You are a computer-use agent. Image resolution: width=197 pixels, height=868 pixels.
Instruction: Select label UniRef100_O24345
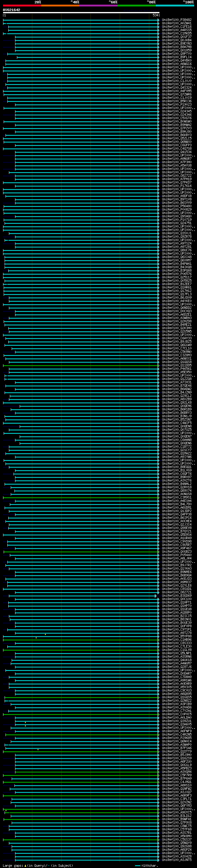click(177, 111)
